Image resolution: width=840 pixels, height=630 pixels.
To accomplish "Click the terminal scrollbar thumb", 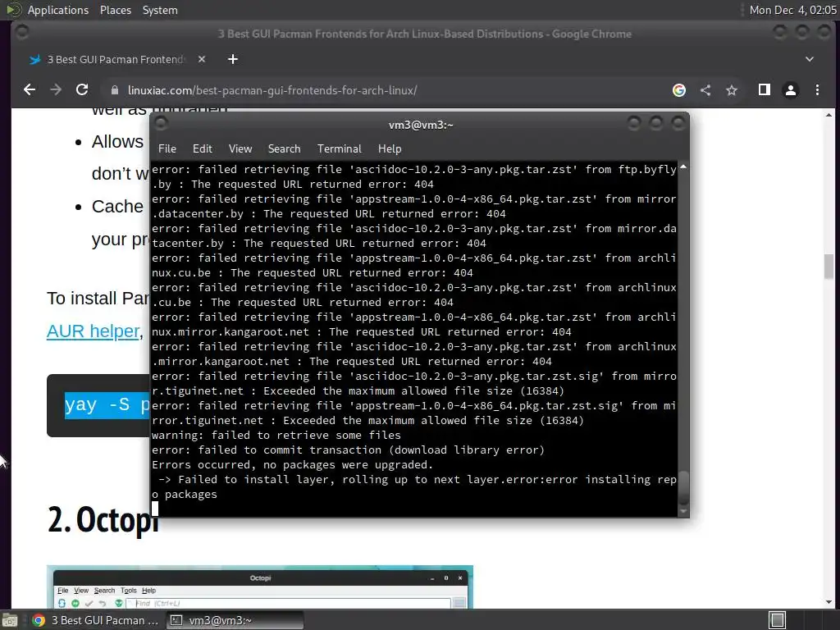I will point(683,488).
